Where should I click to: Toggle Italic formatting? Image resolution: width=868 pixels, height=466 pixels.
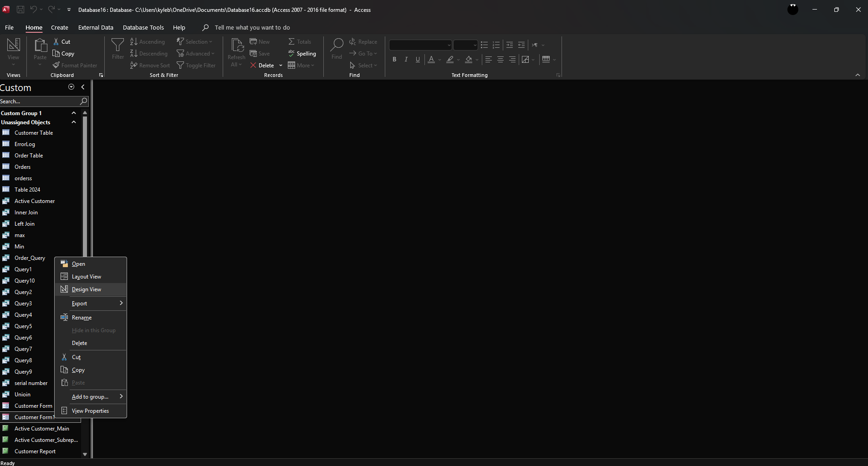coord(406,59)
